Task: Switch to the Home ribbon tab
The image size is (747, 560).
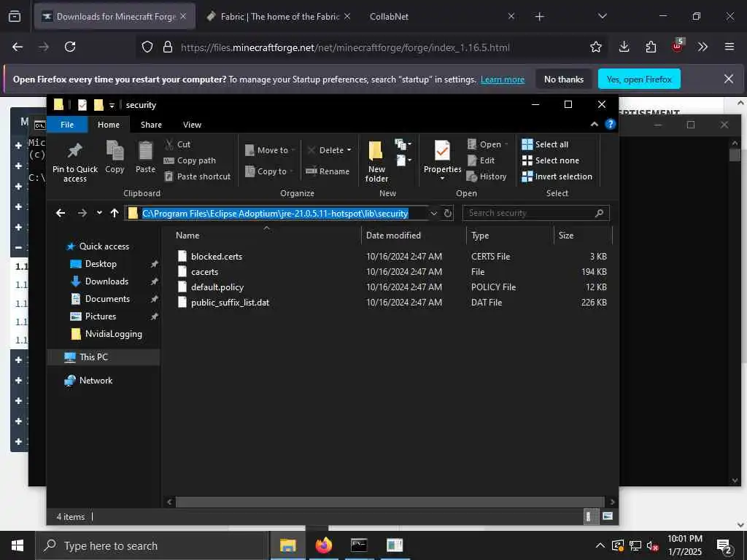Action: tap(109, 125)
